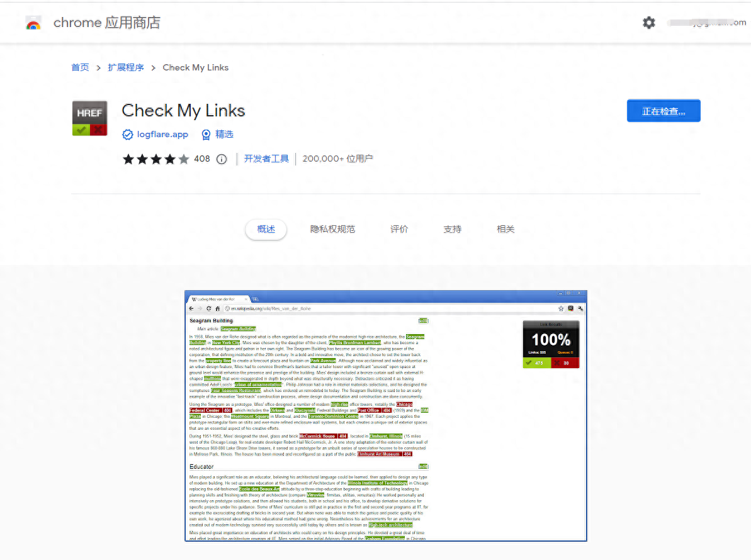The image size is (751, 560).
Task: Click the rating info circle icon
Action: click(x=222, y=159)
